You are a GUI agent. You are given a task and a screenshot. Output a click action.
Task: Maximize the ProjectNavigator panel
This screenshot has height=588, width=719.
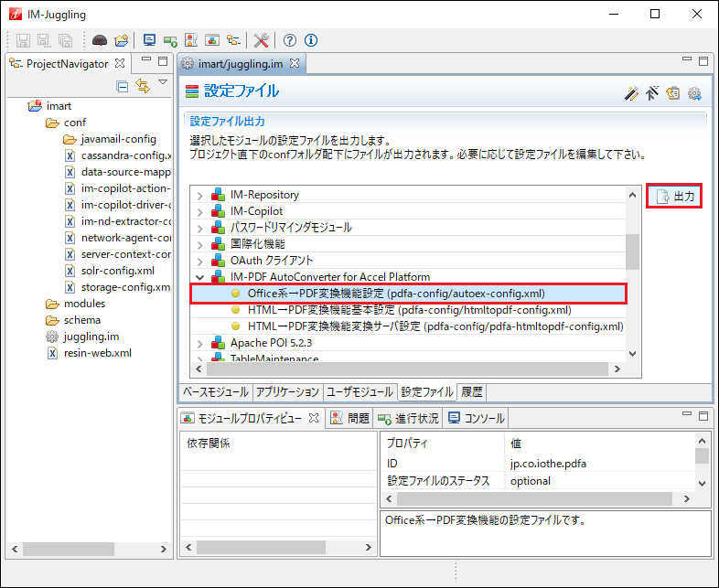(163, 61)
